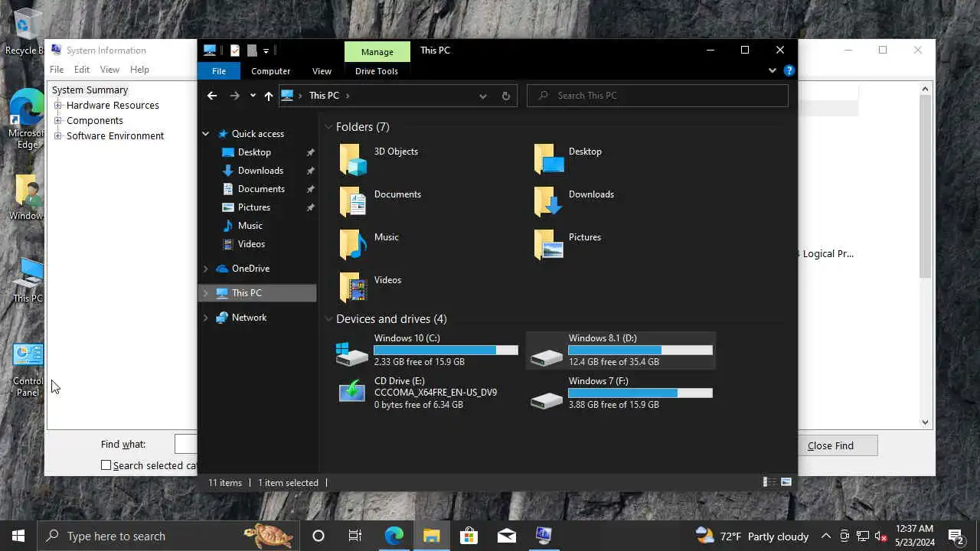The image size is (980, 551).
Task: Open the Computer ribbon tab
Action: click(270, 71)
